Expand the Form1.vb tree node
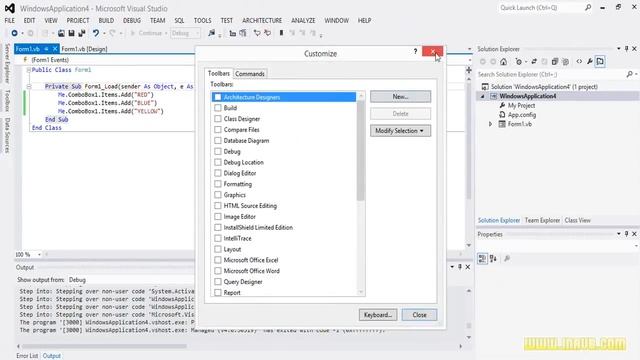The width and height of the screenshot is (640, 360). 491,124
